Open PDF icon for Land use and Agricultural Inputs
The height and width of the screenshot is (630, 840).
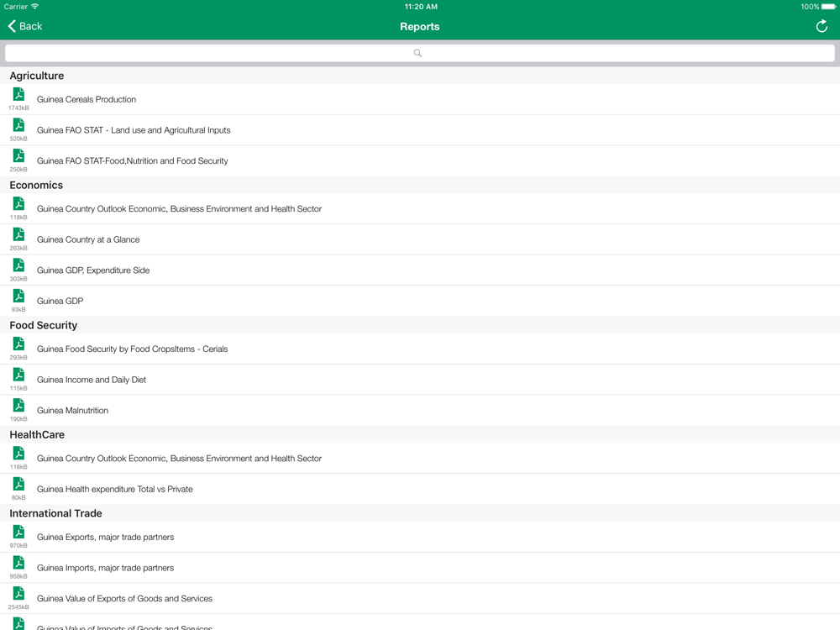coord(18,125)
